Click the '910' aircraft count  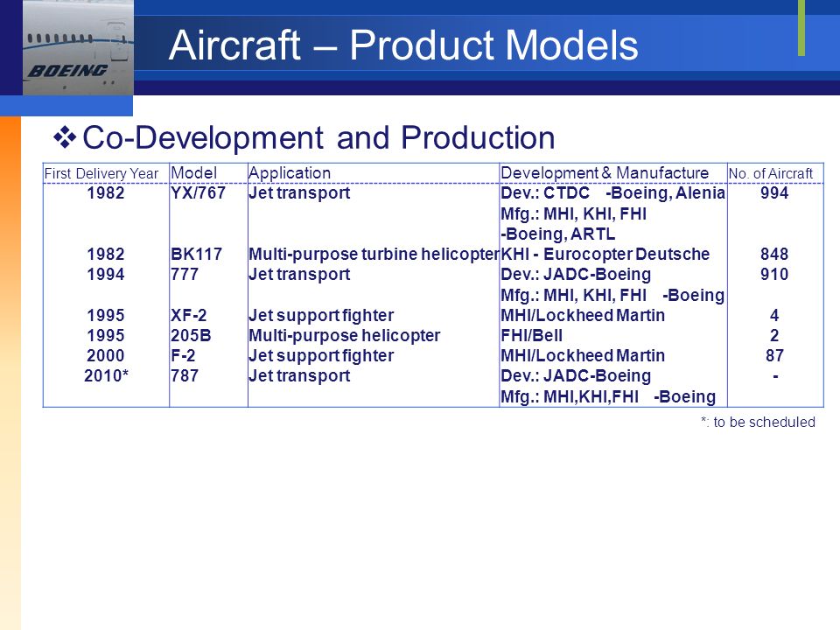click(x=774, y=274)
